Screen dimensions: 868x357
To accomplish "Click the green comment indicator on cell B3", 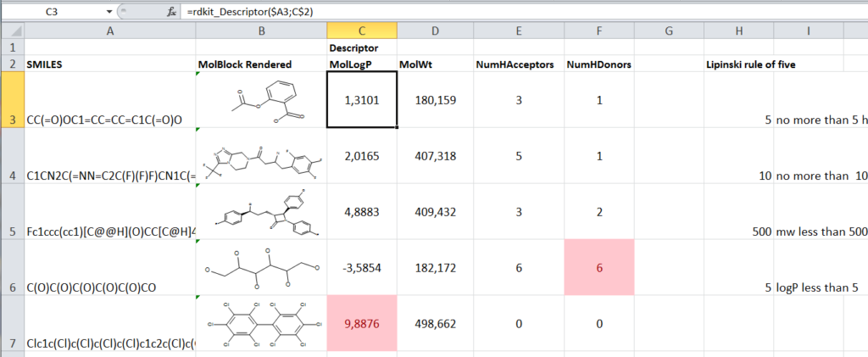I will (x=198, y=74).
